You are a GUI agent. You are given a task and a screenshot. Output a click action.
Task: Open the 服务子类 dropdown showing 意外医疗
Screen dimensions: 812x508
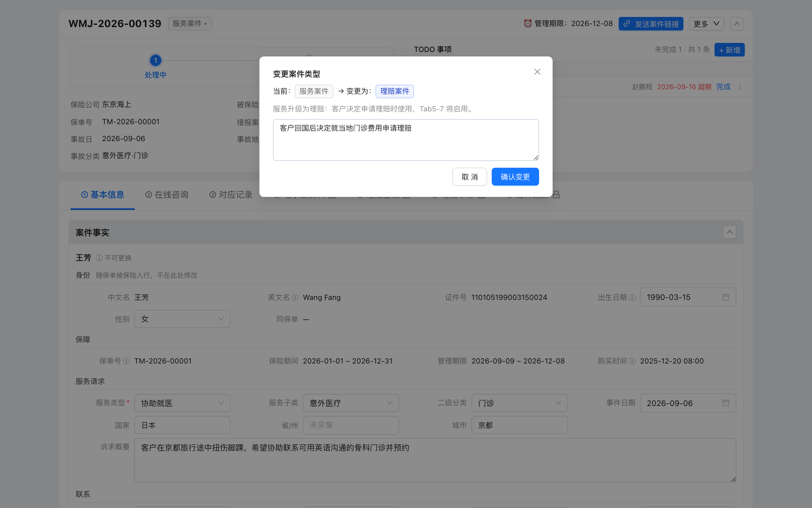coord(351,403)
